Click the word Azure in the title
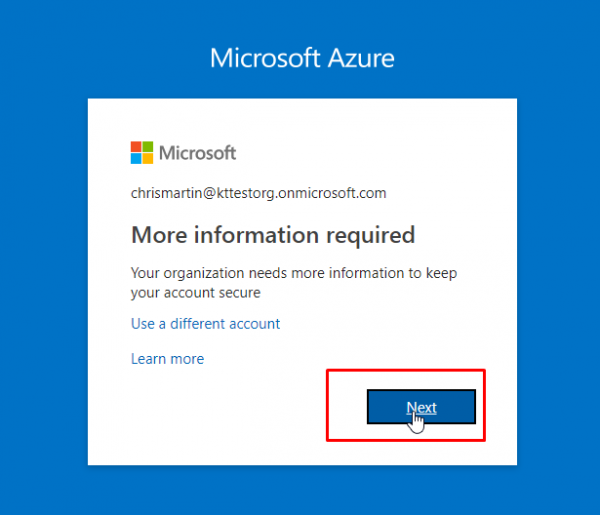The width and height of the screenshot is (600, 515). [x=361, y=58]
